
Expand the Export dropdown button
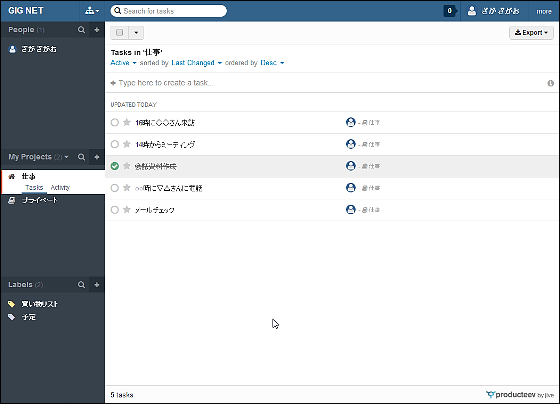point(531,33)
